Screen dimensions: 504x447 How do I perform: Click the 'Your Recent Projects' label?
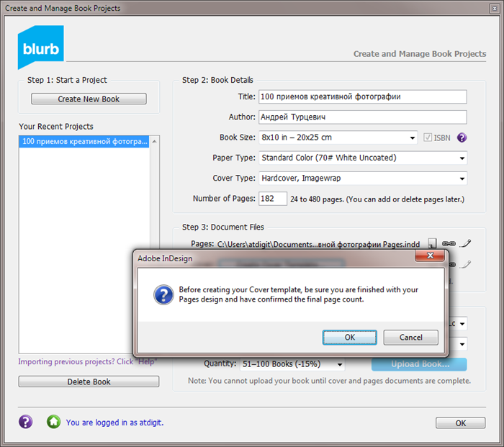(56, 127)
